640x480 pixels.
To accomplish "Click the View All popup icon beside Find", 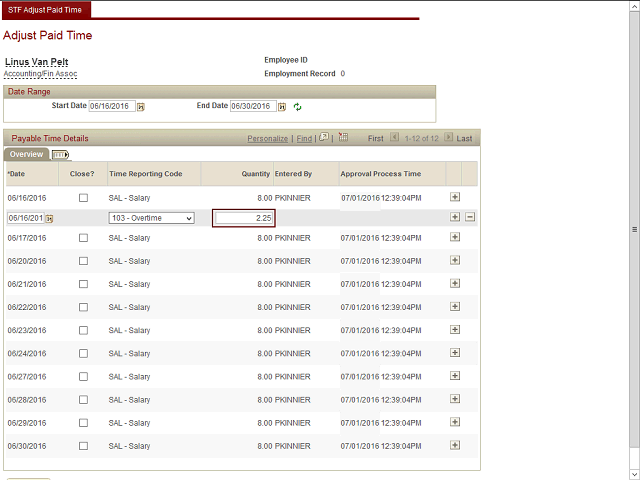I will pos(324,138).
